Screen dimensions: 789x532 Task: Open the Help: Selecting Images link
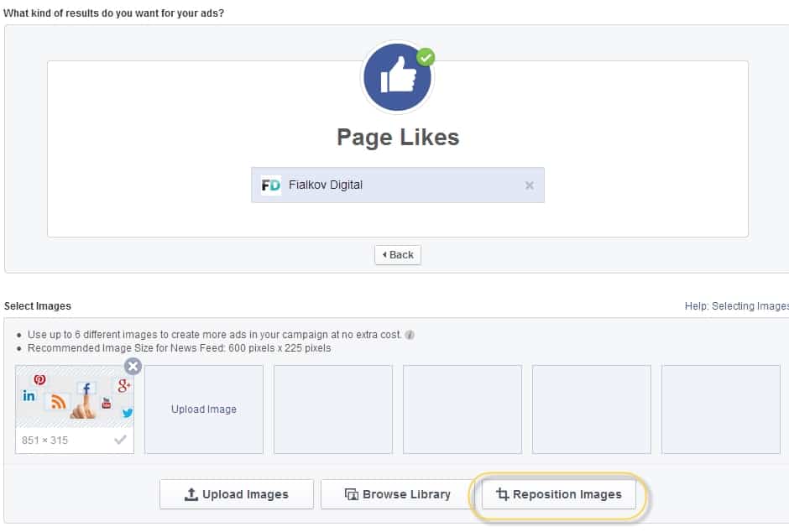(x=737, y=305)
